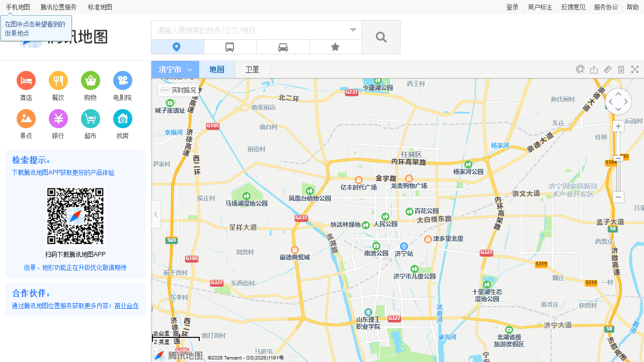The height and width of the screenshot is (362, 644).
Task: Pan map right with compass arrow
Action: (626, 102)
